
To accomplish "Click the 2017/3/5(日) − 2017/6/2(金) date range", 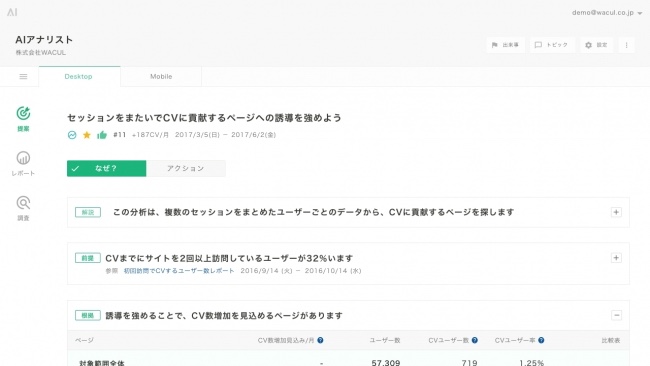I will tap(226, 135).
